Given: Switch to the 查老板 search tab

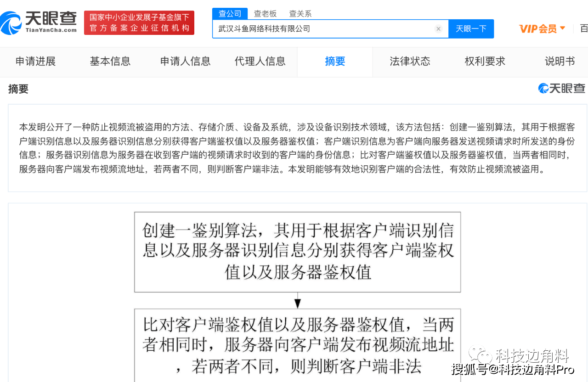Looking at the screenshot, I should [x=265, y=14].
